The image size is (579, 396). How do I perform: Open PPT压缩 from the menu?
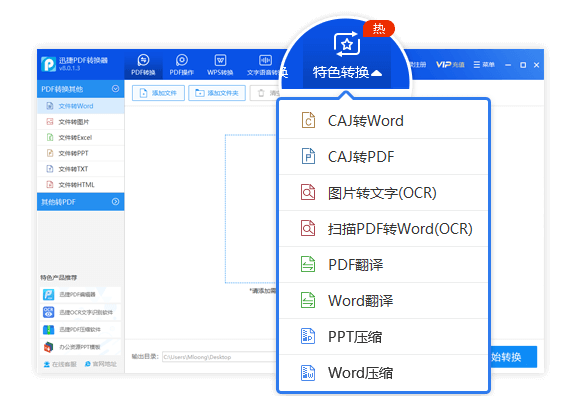pos(383,337)
